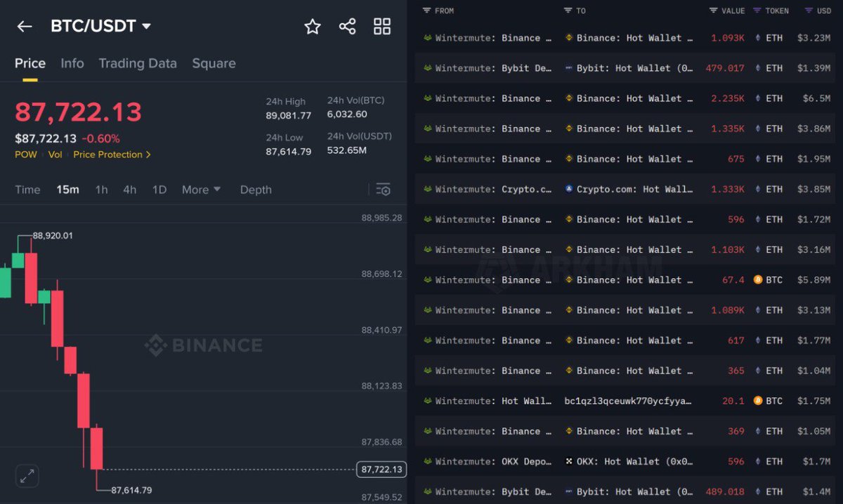Select the Time chart interval

tap(27, 190)
